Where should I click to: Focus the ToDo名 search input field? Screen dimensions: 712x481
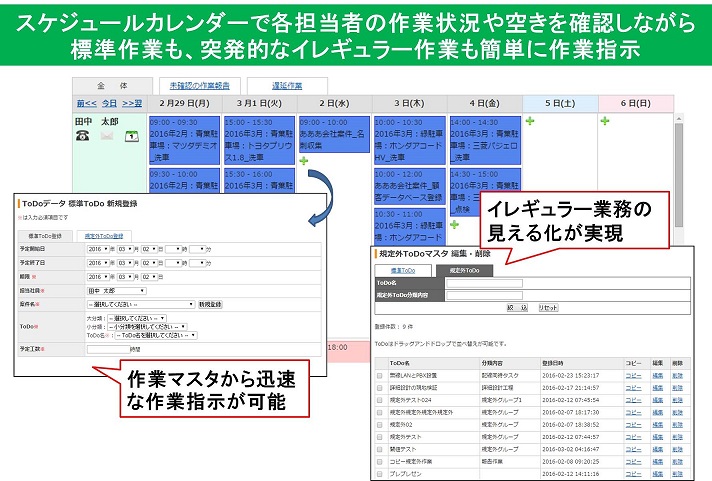(x=484, y=283)
